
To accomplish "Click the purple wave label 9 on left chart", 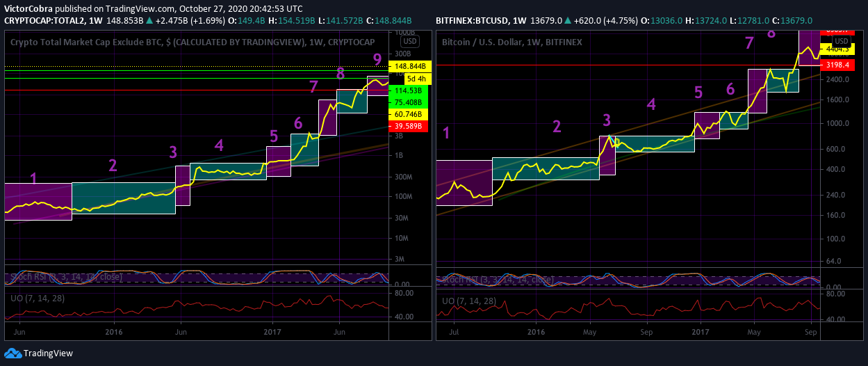I will pos(377,60).
